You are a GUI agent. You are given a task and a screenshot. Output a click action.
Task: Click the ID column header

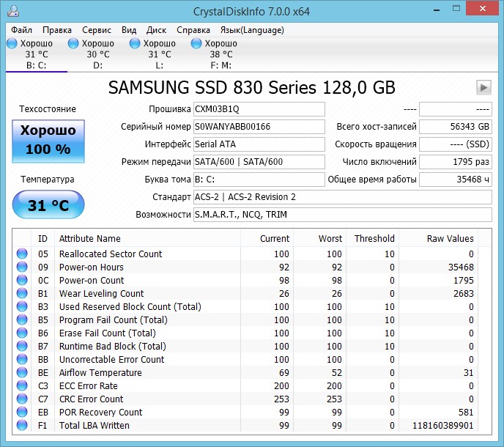[x=42, y=239]
